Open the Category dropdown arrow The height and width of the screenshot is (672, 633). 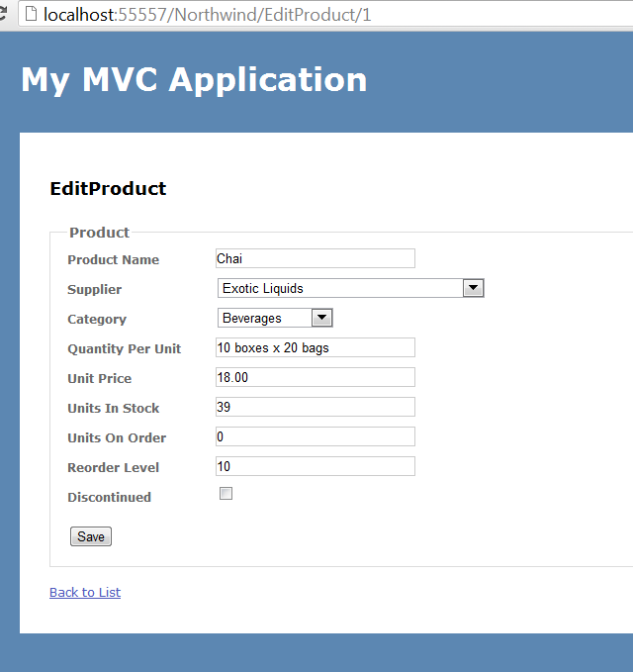pyautogui.click(x=322, y=318)
